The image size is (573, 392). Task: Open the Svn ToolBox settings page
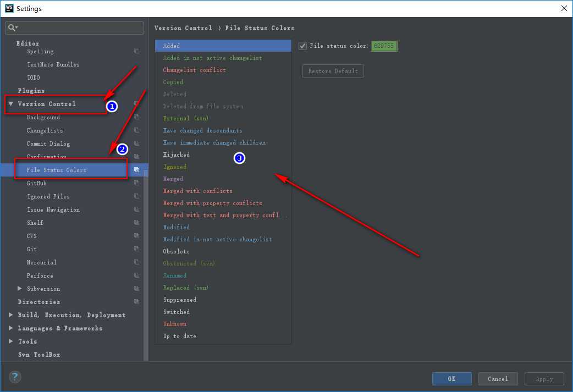click(x=39, y=355)
